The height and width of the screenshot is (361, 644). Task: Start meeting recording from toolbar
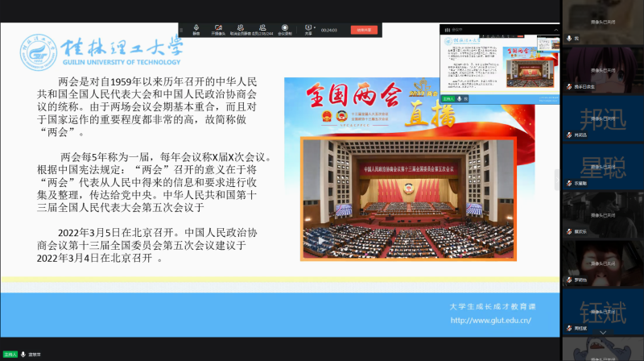[x=285, y=30]
